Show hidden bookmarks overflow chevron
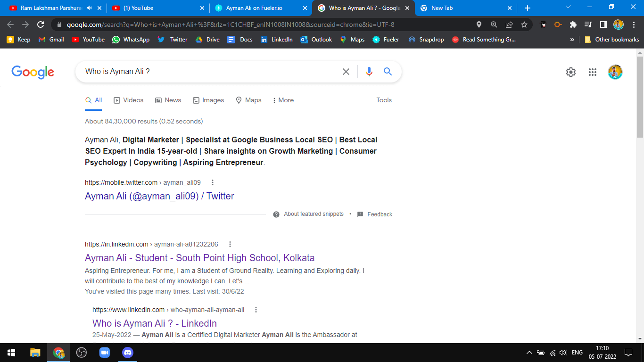 572,40
